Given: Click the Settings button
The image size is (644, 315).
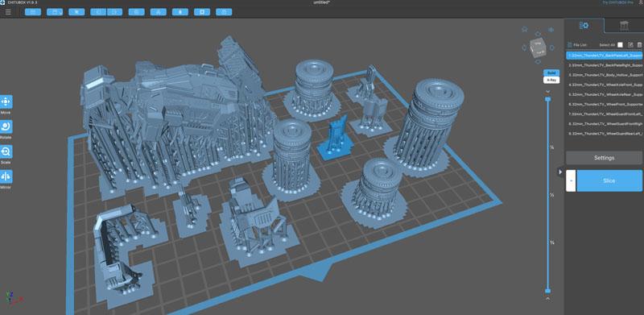Looking at the screenshot, I should 604,158.
